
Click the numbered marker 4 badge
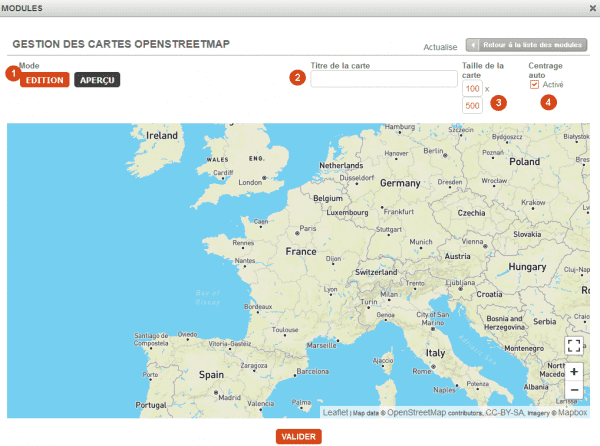[547, 101]
